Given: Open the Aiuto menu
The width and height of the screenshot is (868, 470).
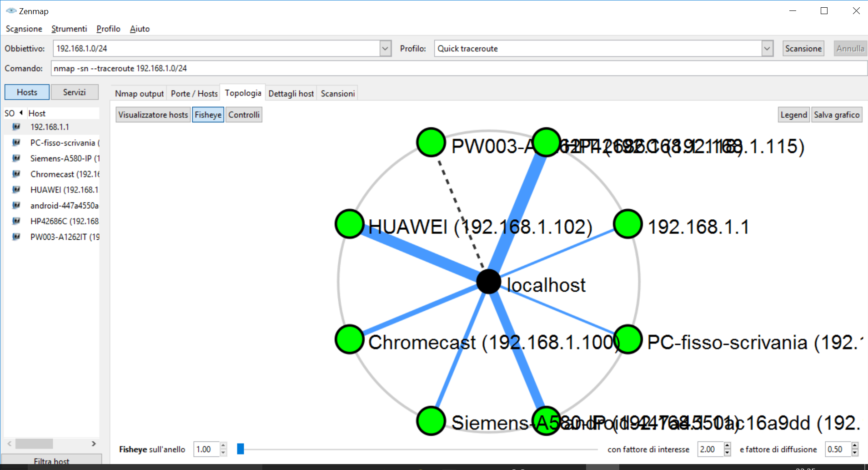Looking at the screenshot, I should (x=140, y=29).
